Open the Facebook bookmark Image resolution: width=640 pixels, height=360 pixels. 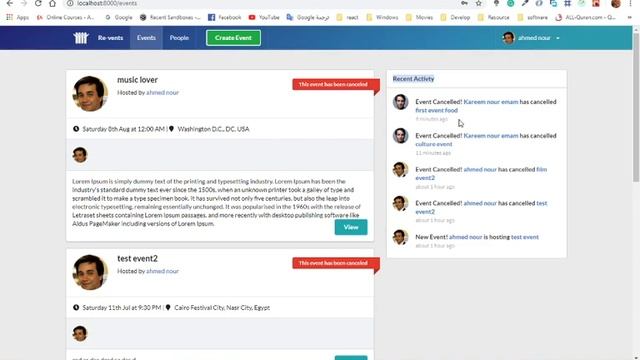click(224, 18)
